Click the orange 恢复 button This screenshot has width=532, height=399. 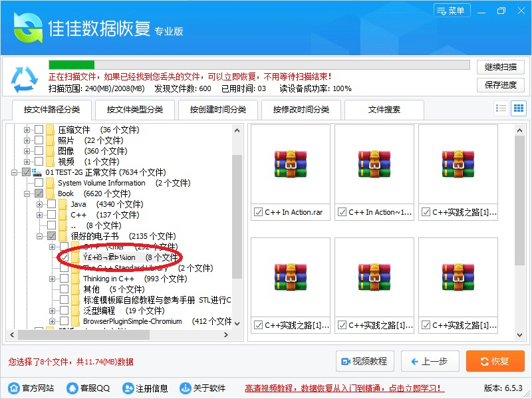495,361
